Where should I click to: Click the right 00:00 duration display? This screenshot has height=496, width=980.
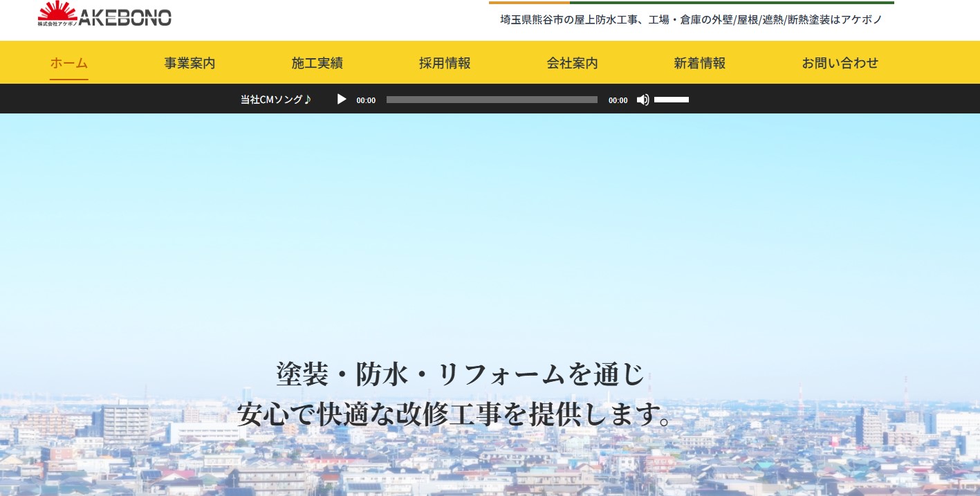pos(618,100)
